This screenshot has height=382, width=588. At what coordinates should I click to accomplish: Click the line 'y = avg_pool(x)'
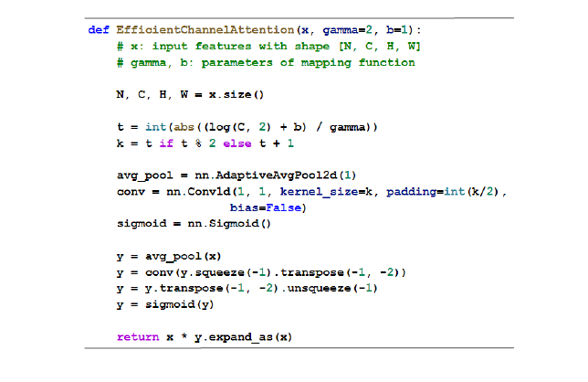click(169, 256)
